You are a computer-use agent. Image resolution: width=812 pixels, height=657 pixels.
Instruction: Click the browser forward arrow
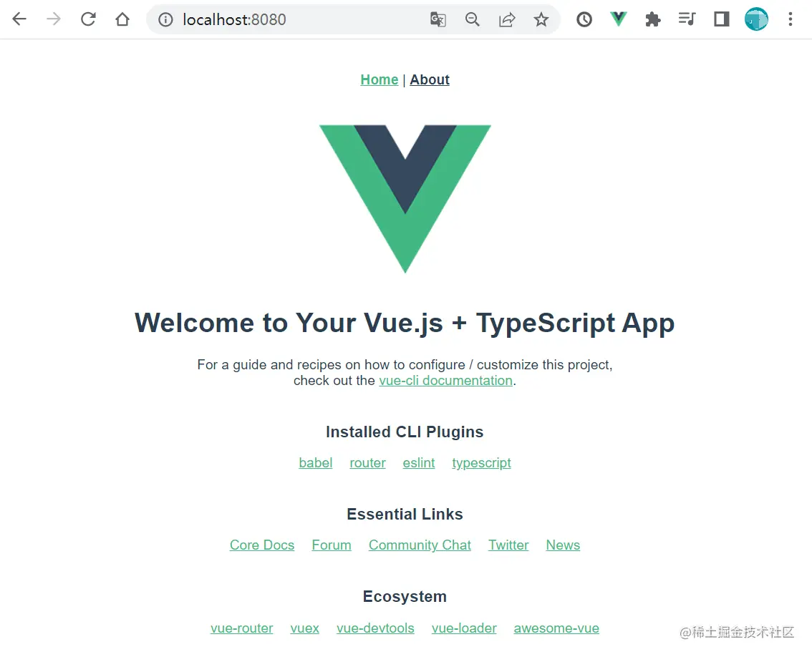(53, 19)
